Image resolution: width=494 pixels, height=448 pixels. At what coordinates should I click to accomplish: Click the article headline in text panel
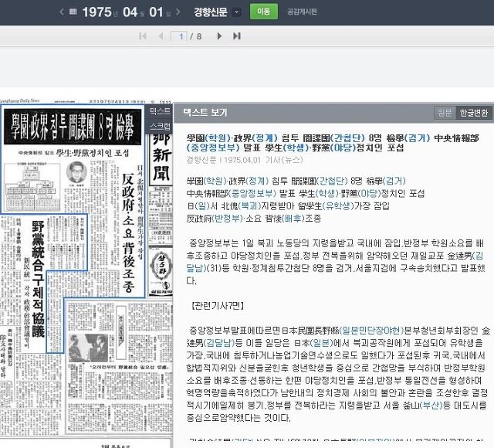(x=333, y=143)
